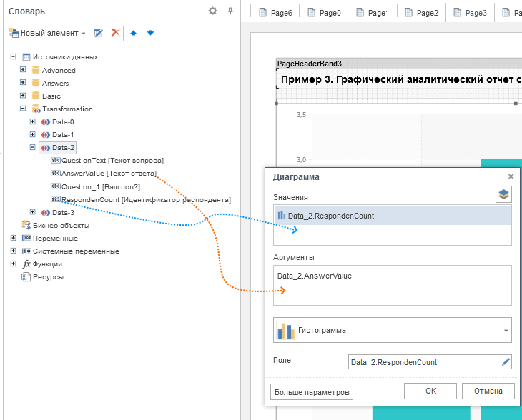The width and height of the screenshot is (522, 420).
Task: Delete the selected item with red X
Action: [114, 33]
